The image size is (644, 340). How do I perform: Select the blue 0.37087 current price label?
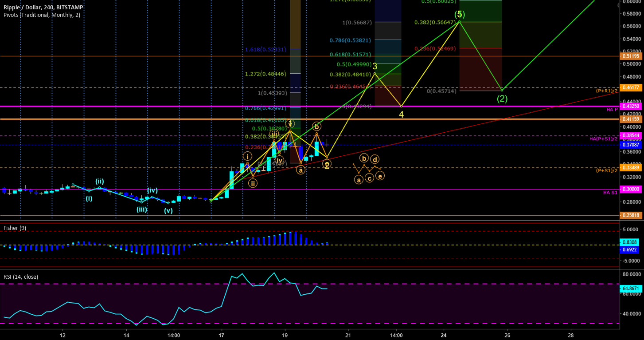tap(631, 145)
